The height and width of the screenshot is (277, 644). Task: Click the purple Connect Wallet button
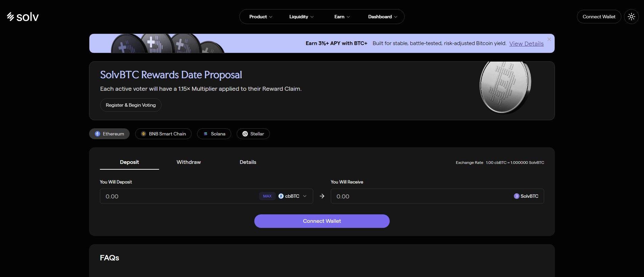pos(322,221)
